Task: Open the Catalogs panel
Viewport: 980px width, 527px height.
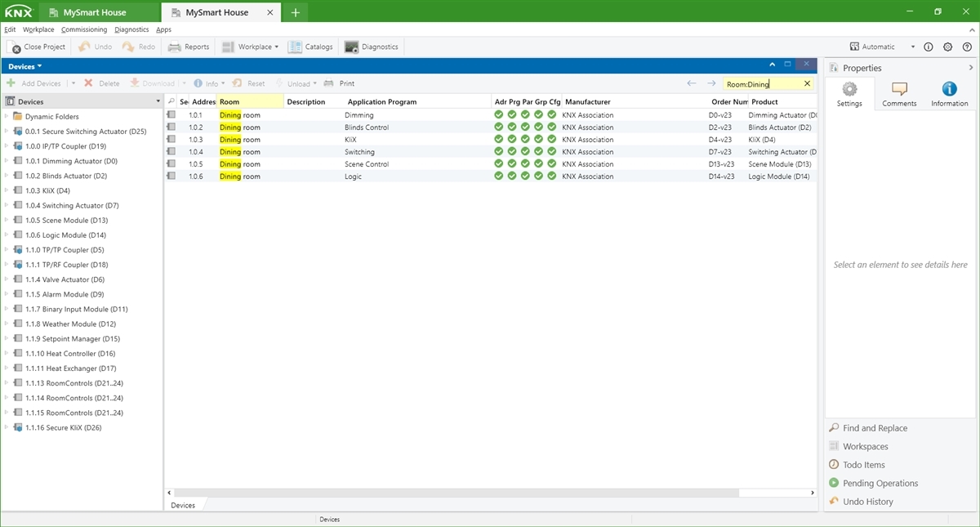Action: (310, 47)
